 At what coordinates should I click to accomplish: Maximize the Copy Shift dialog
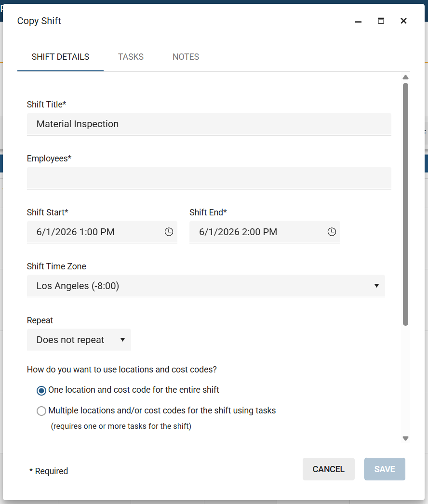pos(381,21)
